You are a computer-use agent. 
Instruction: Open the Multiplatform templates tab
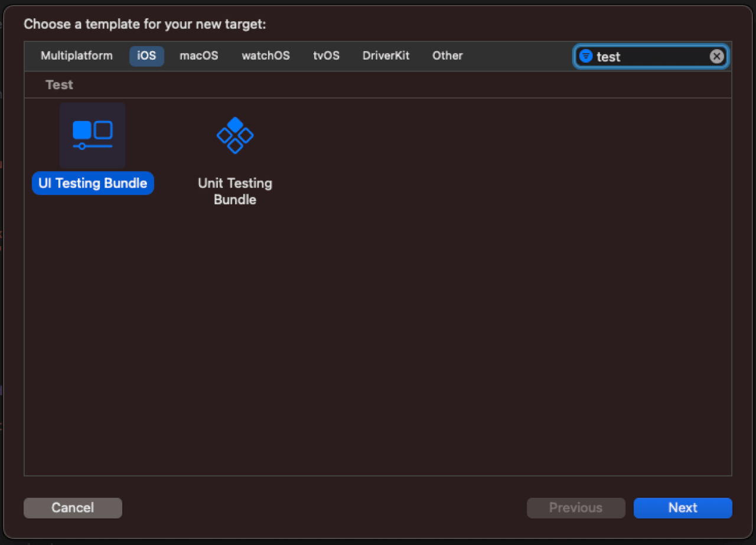tap(76, 56)
